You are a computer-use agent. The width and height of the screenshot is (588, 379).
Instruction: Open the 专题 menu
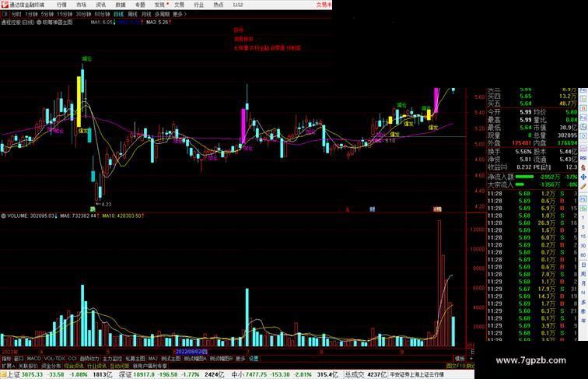click(x=140, y=5)
